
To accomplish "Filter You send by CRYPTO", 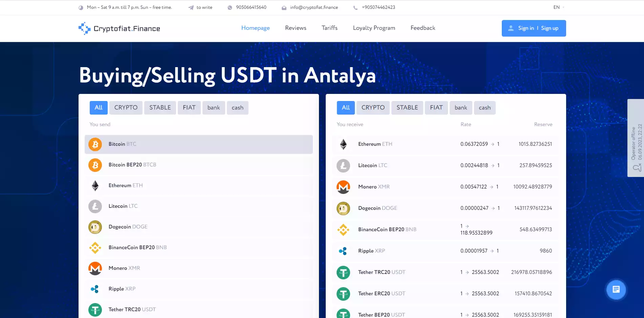I will [x=126, y=108].
